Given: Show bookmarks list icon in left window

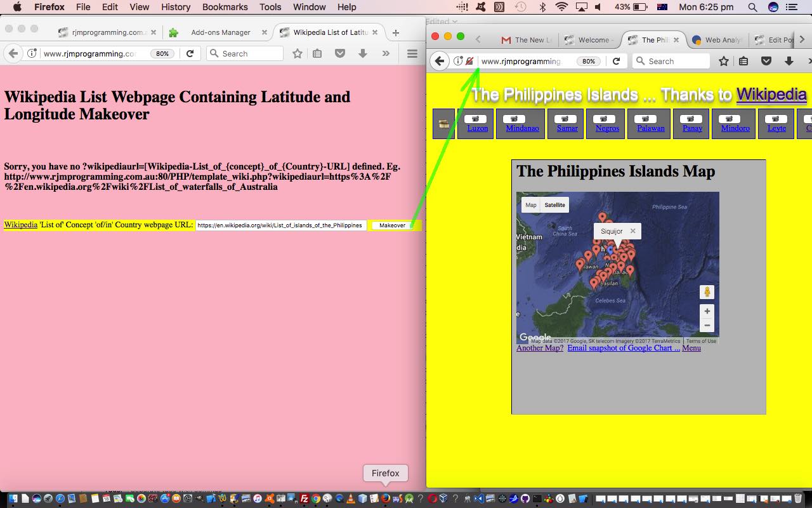Looking at the screenshot, I should pyautogui.click(x=317, y=53).
